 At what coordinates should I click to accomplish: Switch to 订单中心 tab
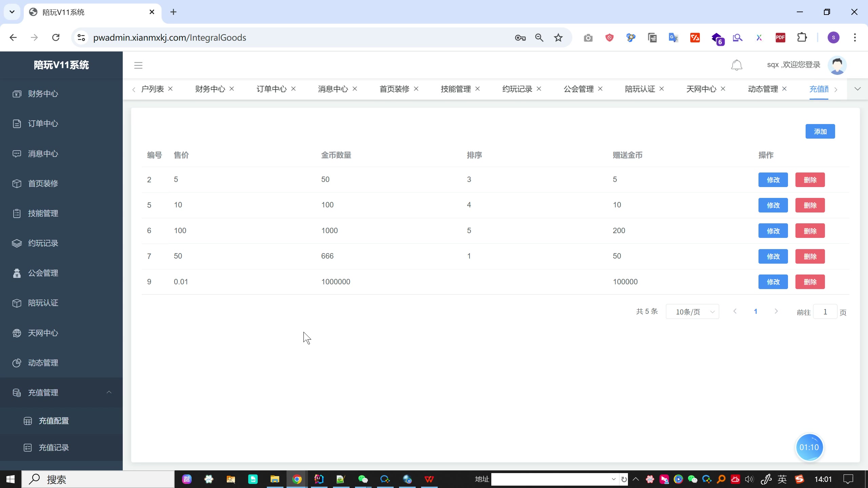pos(271,89)
